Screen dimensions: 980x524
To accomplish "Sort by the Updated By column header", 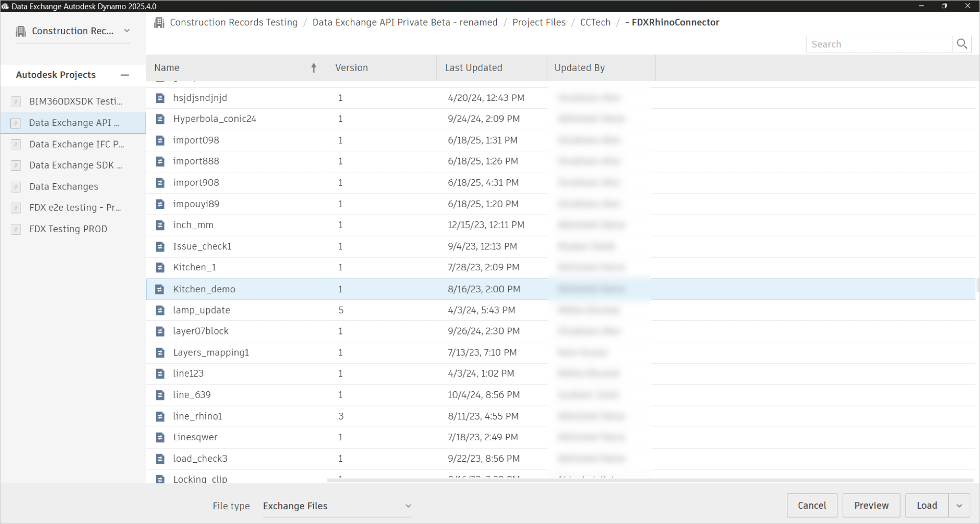I will (601, 68).
